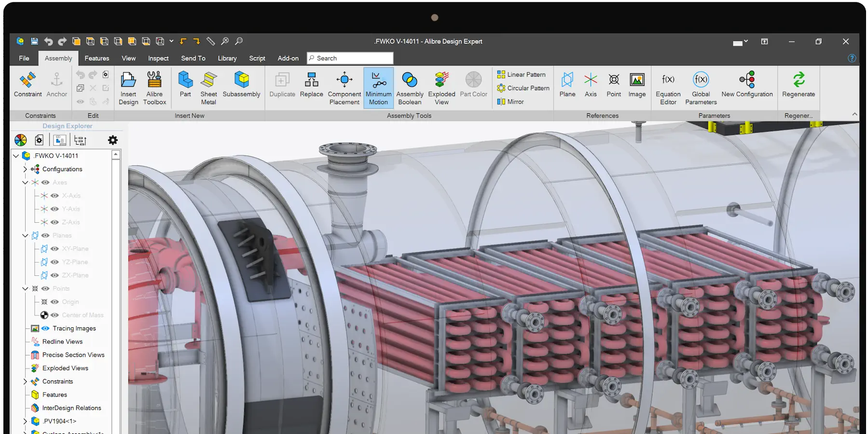The height and width of the screenshot is (434, 868).
Task: Insert a reference Point
Action: 614,85
